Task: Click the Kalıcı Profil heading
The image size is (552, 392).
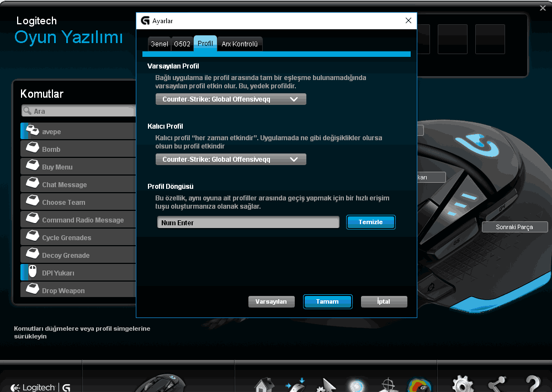Action: click(x=165, y=126)
